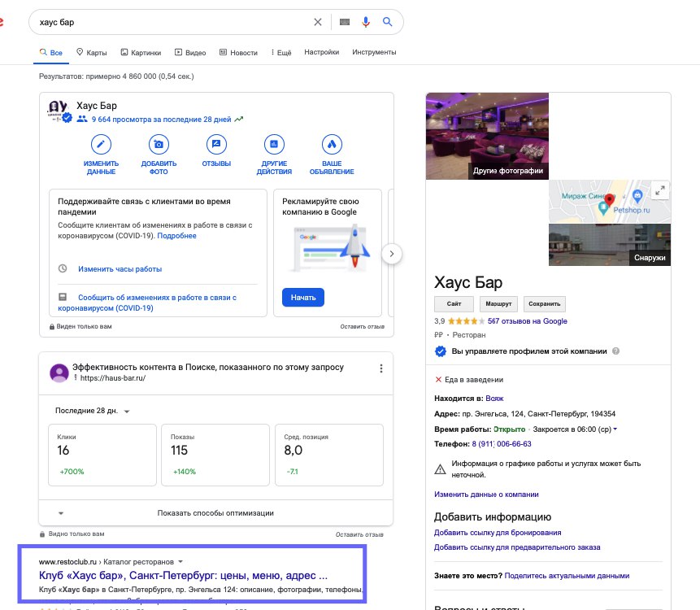The width and height of the screenshot is (700, 610).
Task: Click the Сред. позиция 8,0 metric card
Action: coord(329,455)
